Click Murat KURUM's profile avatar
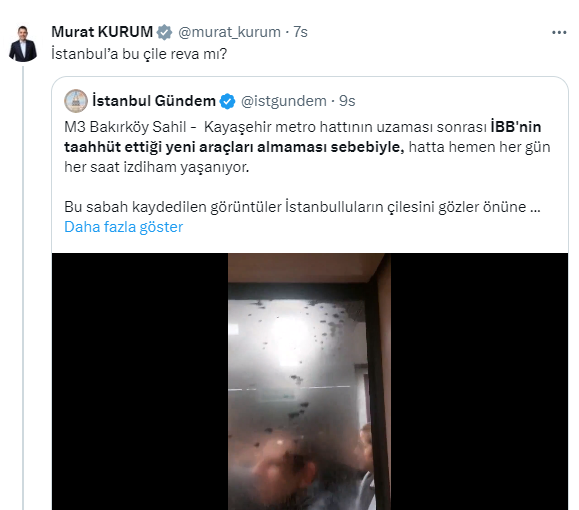 point(23,44)
